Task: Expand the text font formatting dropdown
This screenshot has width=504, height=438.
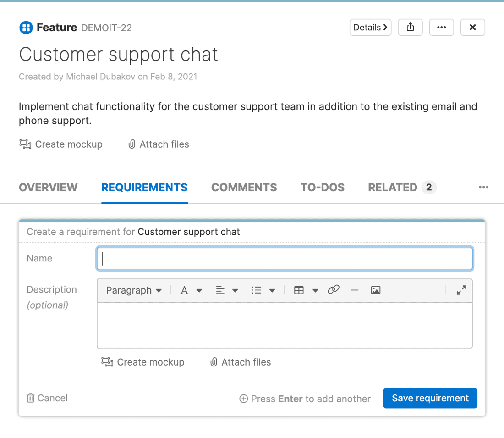Action: click(191, 290)
